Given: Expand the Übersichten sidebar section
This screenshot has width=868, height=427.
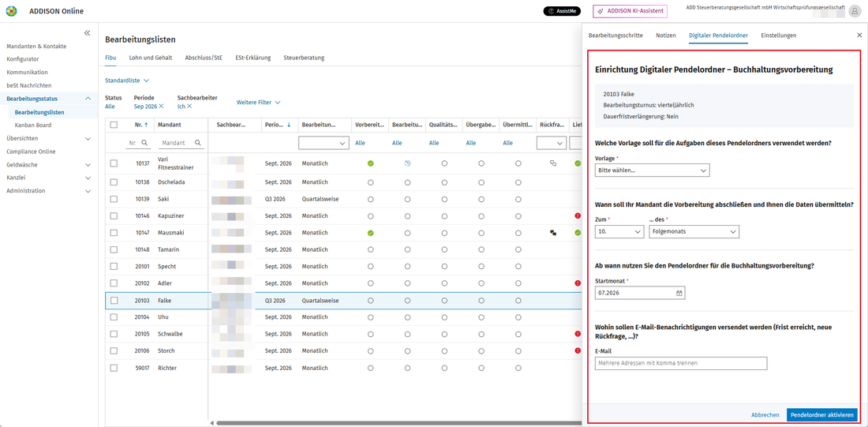Looking at the screenshot, I should (x=88, y=138).
